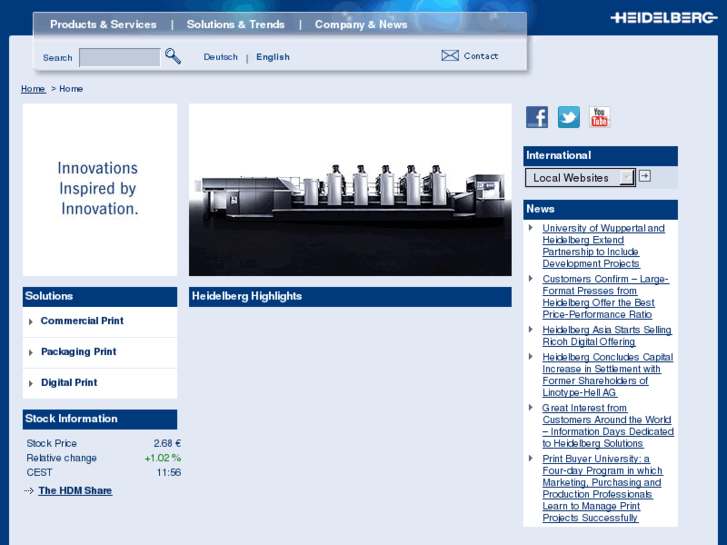Open the Local Websites dropdown
Viewport: 727px width, 545px height.
(580, 178)
